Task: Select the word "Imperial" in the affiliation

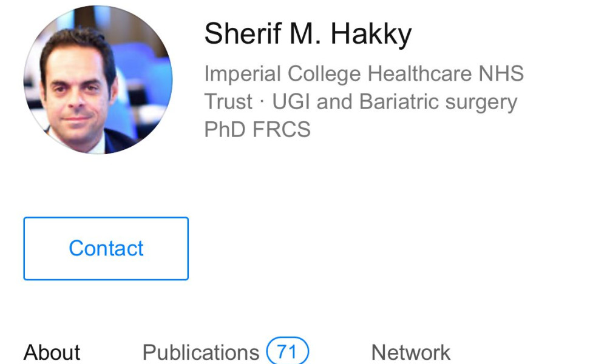Action: tap(242, 74)
